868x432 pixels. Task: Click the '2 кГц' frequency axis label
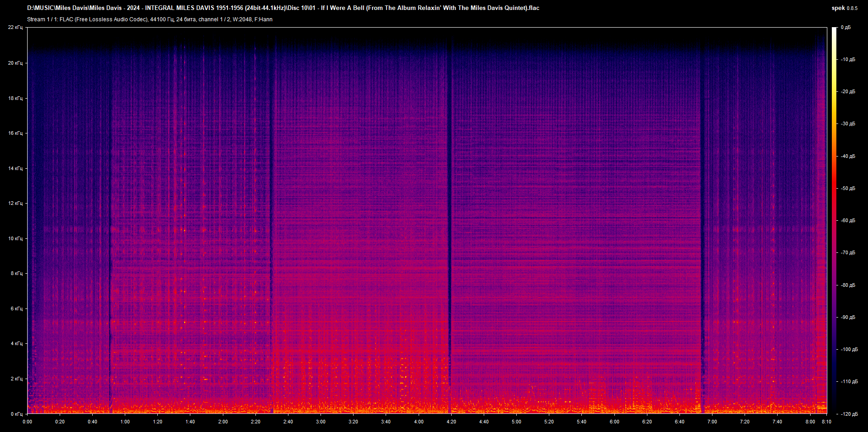point(17,379)
